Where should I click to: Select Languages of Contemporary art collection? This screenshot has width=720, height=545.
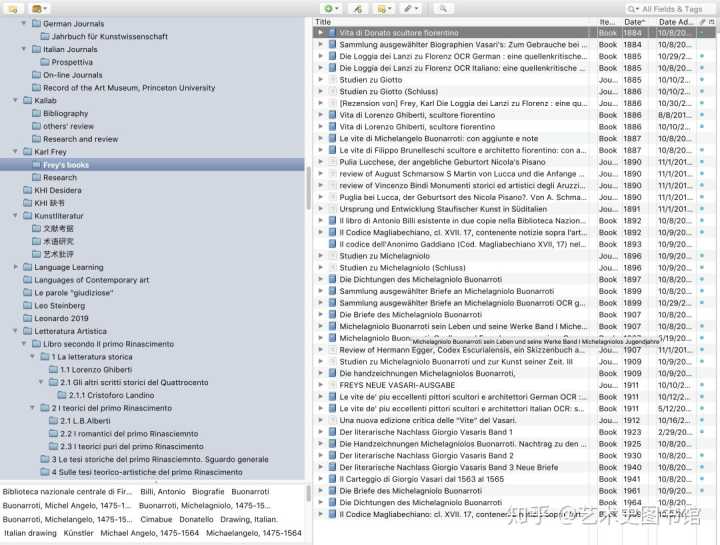(91, 280)
